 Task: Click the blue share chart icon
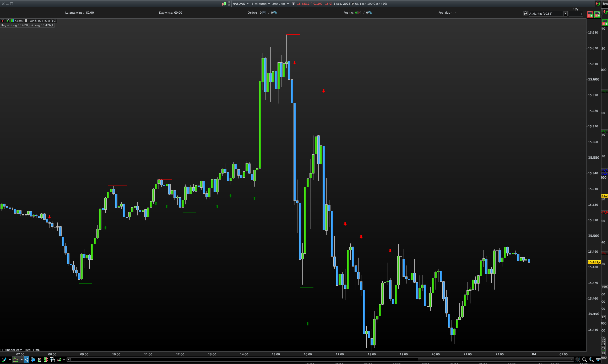point(26,360)
